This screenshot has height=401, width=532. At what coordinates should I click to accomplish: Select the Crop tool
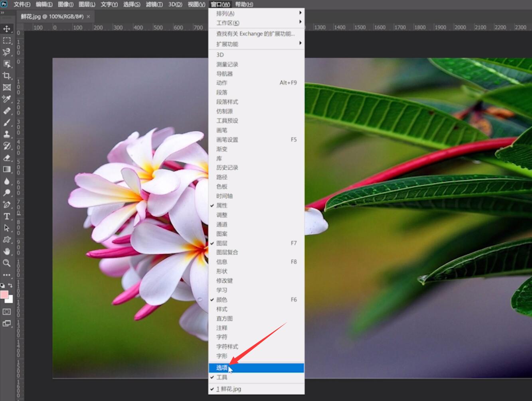7,76
